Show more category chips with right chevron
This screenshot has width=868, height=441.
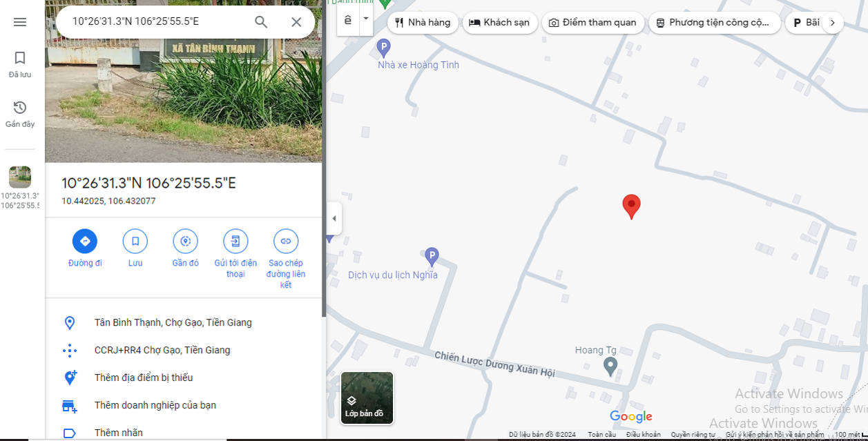[x=832, y=23]
